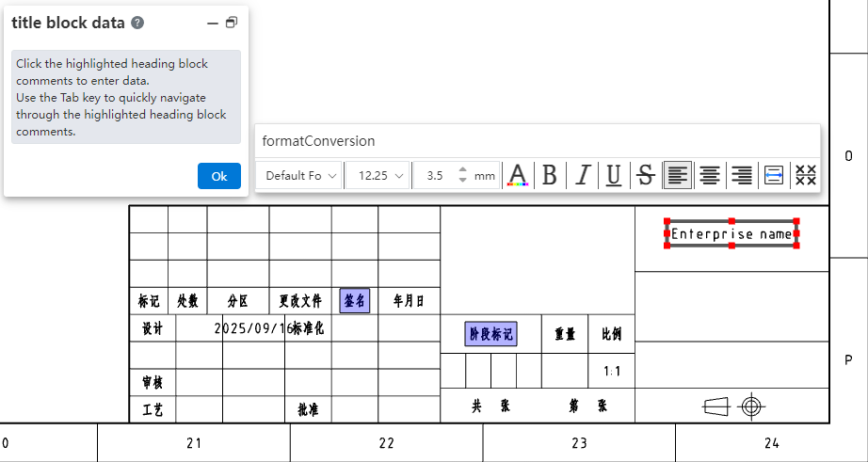Minimize the title block data panel

point(212,23)
